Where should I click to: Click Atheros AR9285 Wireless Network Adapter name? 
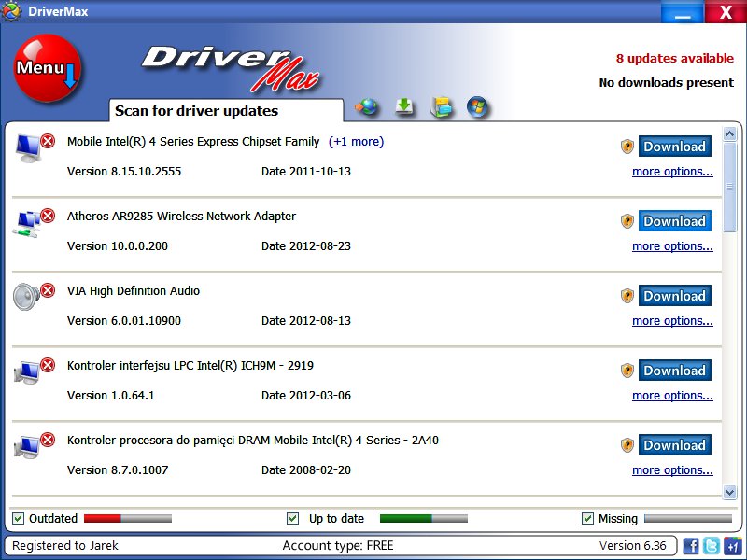[181, 217]
